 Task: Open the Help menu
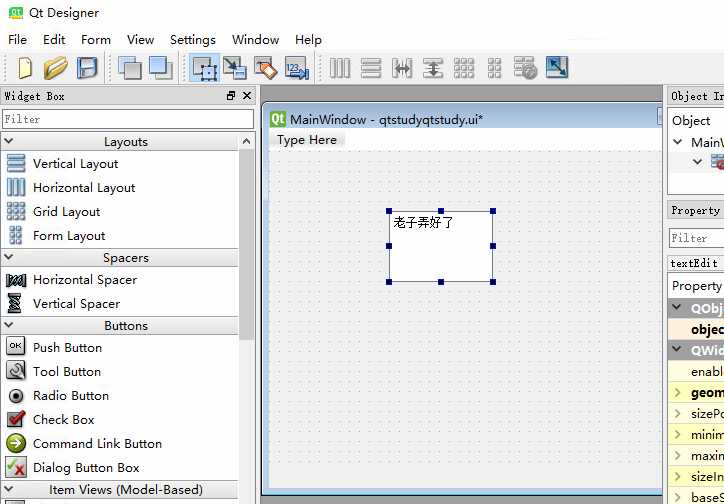[308, 40]
